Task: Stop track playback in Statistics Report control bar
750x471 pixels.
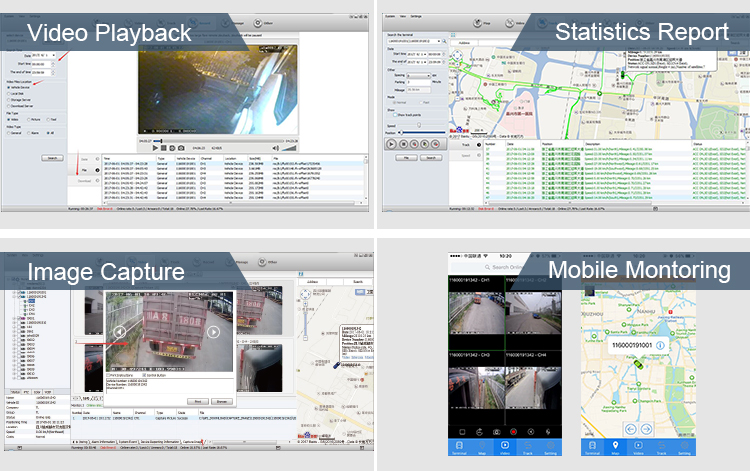Action: pyautogui.click(x=403, y=144)
